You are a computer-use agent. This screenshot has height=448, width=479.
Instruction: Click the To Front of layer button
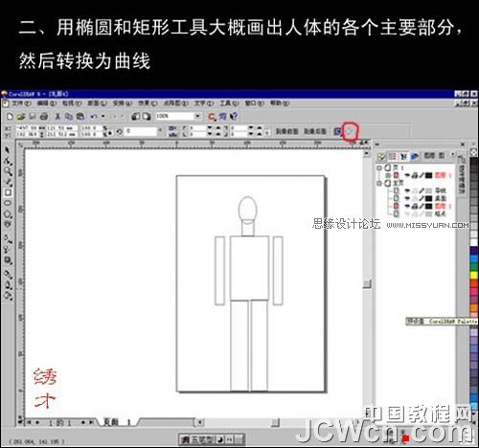(287, 131)
